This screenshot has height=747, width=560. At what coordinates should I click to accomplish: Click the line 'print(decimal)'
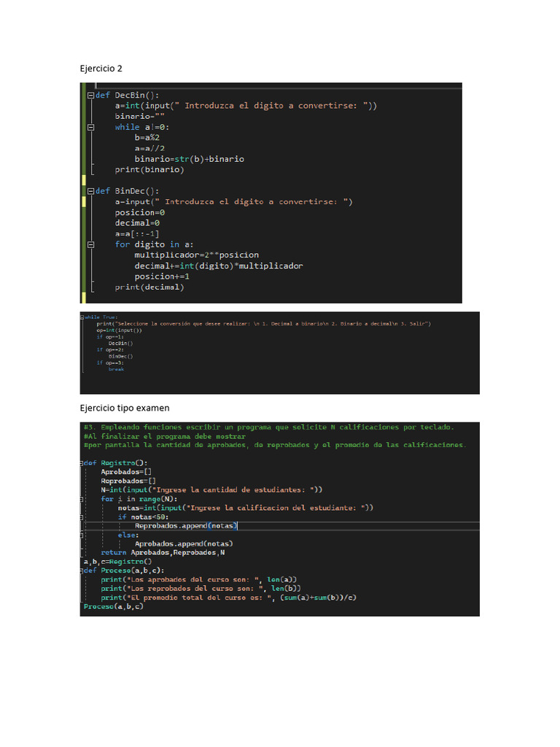(x=149, y=287)
